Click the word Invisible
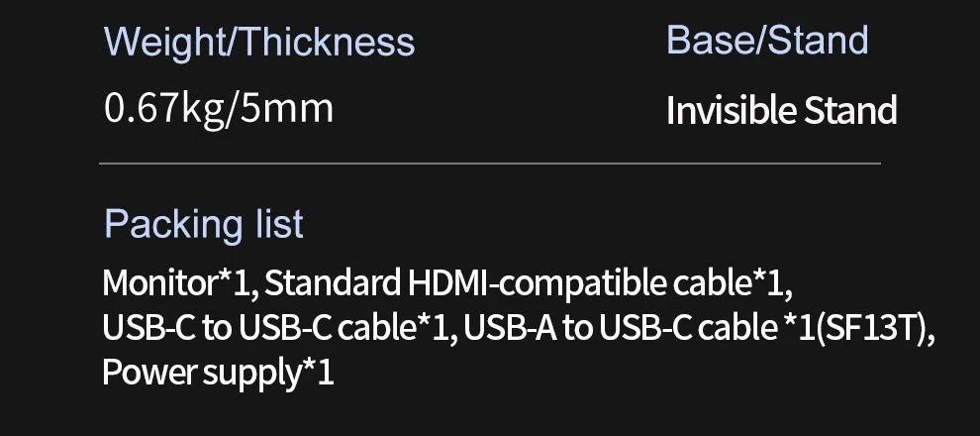Image resolution: width=980 pixels, height=436 pixels. tap(732, 110)
